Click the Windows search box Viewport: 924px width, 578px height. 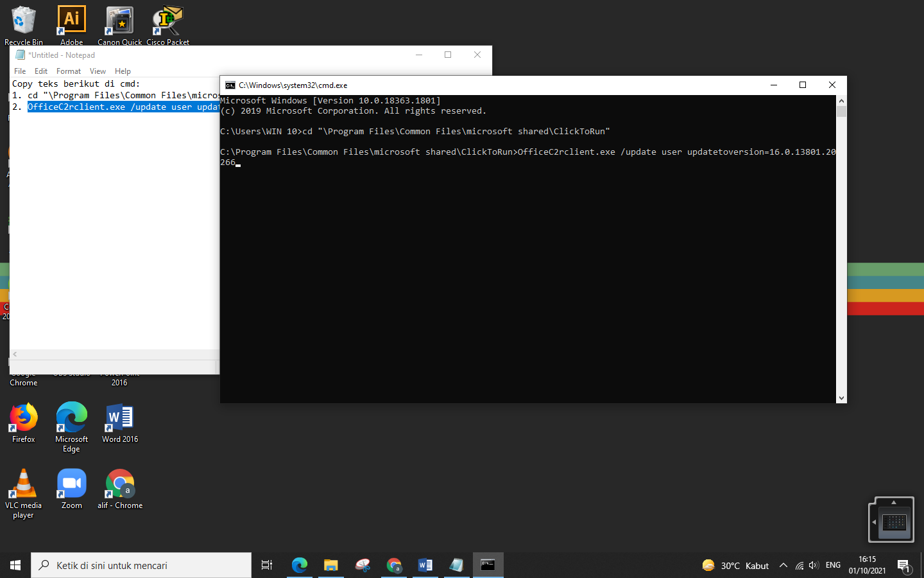[x=141, y=565]
